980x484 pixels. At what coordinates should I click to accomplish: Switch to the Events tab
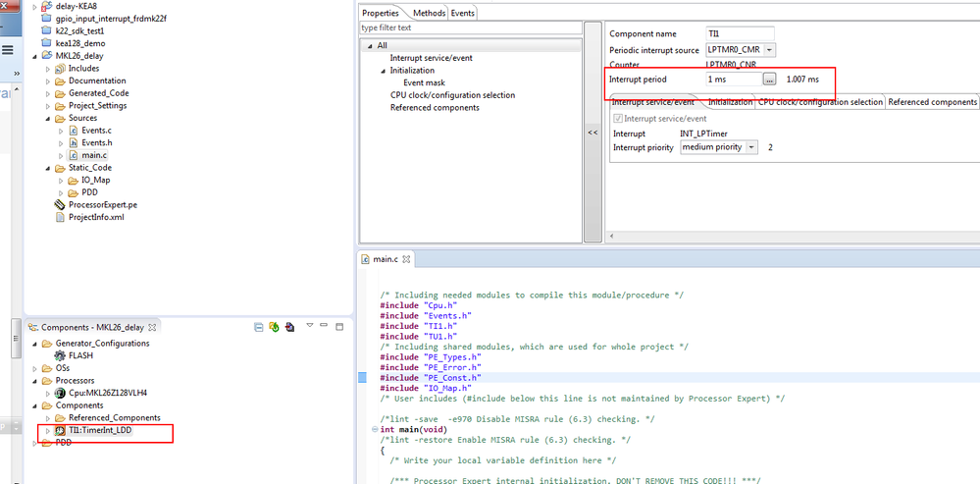pos(462,13)
